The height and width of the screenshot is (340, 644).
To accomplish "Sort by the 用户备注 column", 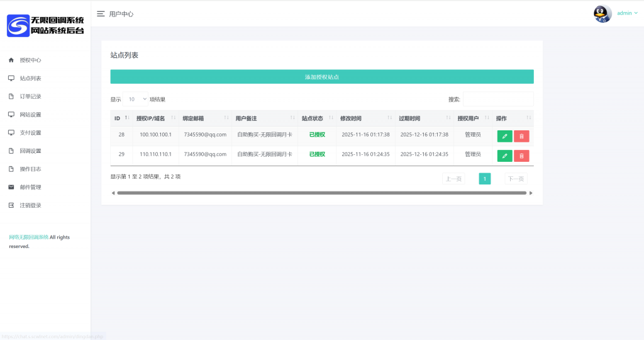I will (x=265, y=118).
